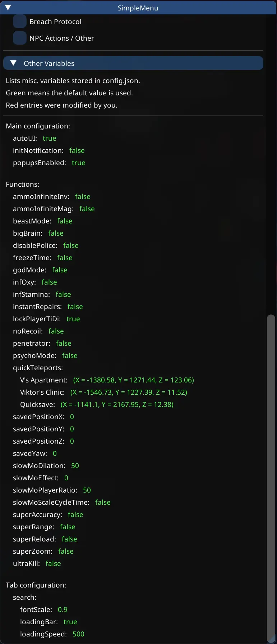The width and height of the screenshot is (277, 644).
Task: Toggle disablePolice value
Action: pos(71,245)
